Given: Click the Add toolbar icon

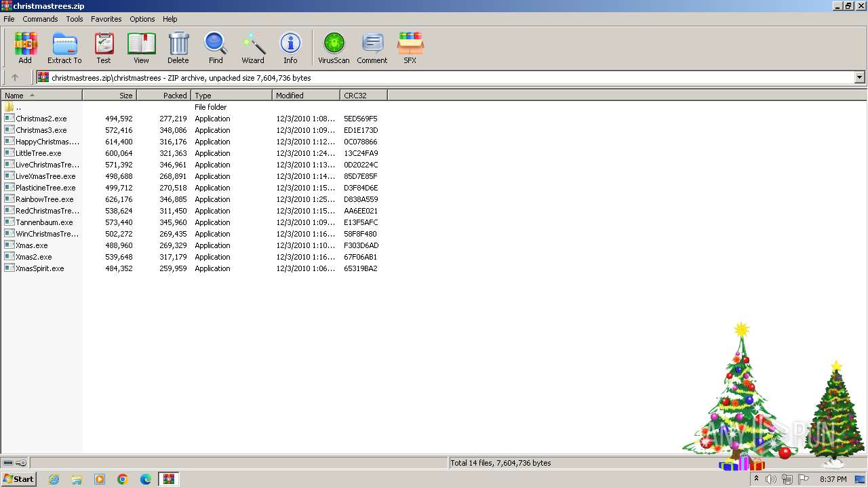Looking at the screenshot, I should point(25,48).
